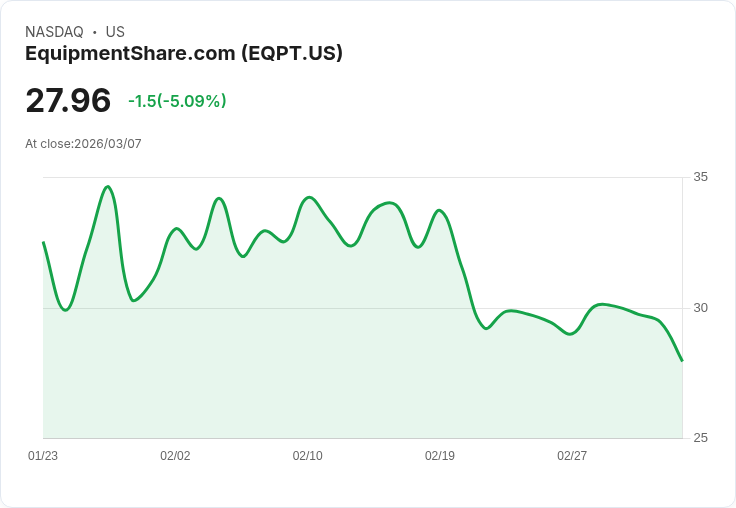736x508 pixels.
Task: Click the 35 y-axis label
Action: point(700,177)
